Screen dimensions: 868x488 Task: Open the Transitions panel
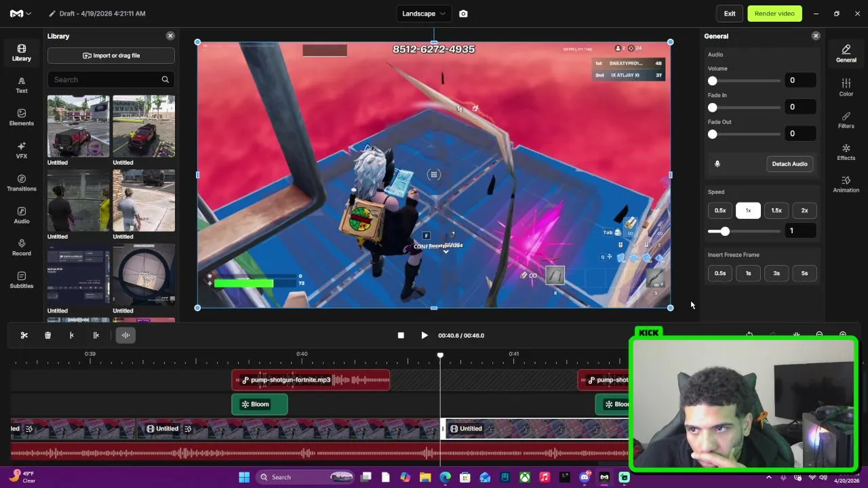(21, 182)
